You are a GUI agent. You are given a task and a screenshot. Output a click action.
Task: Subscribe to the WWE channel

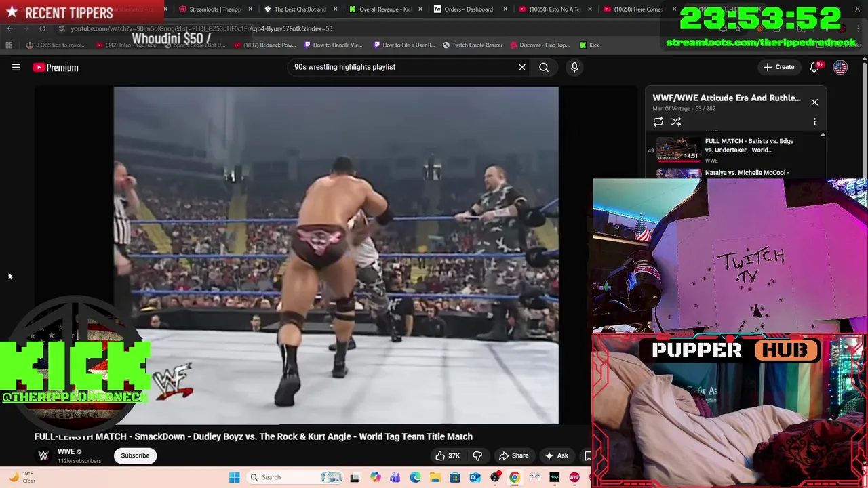(x=135, y=455)
